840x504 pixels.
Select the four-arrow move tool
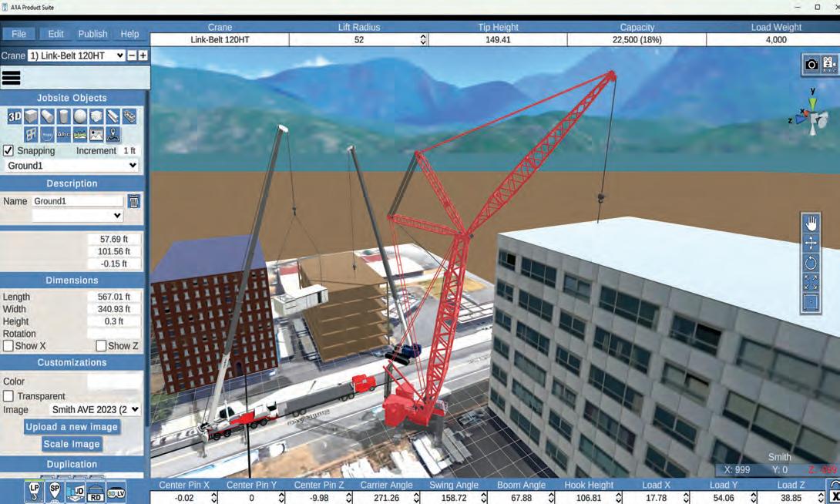pos(811,243)
